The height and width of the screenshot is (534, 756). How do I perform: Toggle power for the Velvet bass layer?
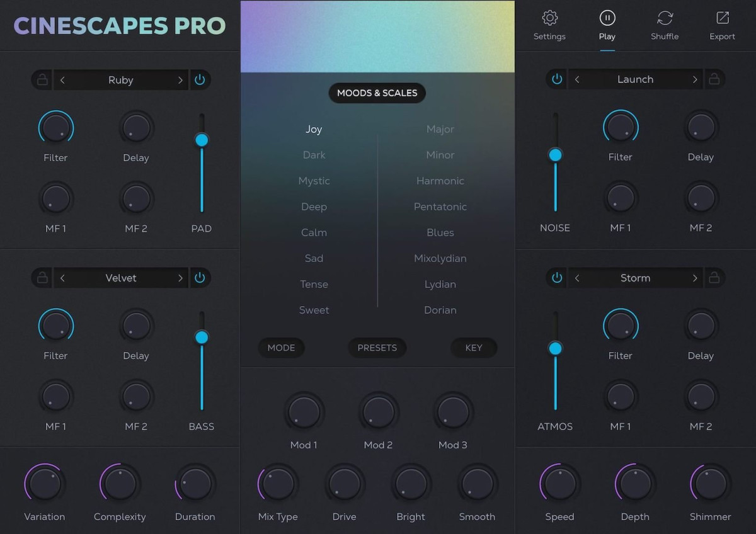tap(200, 278)
